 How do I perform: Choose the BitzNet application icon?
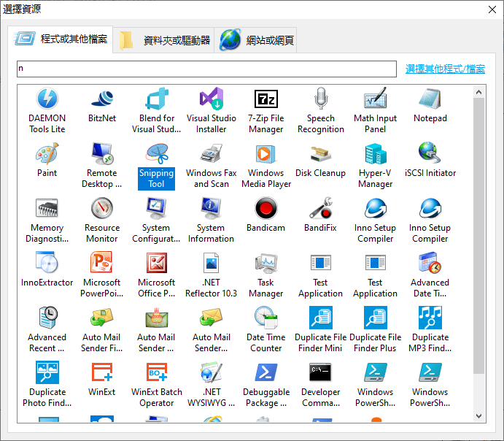[102, 99]
